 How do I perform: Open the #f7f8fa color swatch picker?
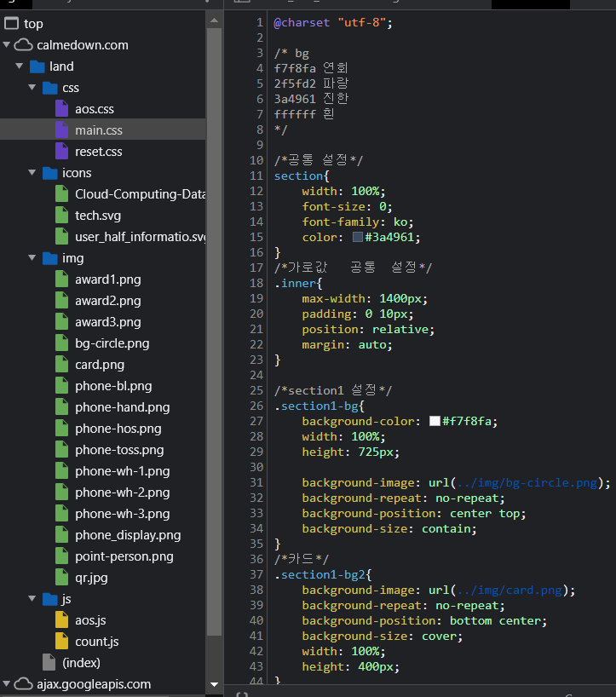[435, 421]
